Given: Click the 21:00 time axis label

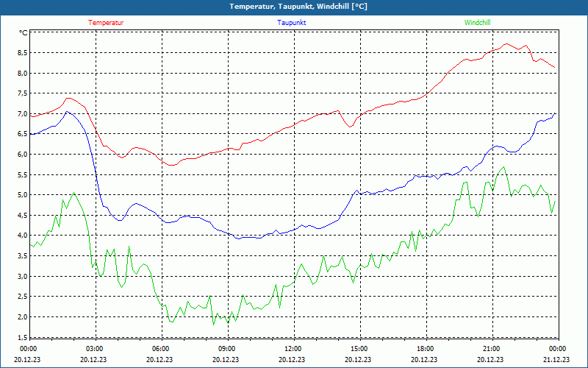Looking at the screenshot, I should click(x=491, y=349).
